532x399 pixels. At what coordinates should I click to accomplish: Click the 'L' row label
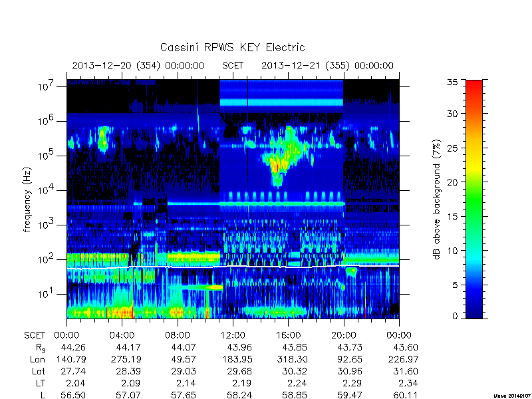[x=43, y=395]
